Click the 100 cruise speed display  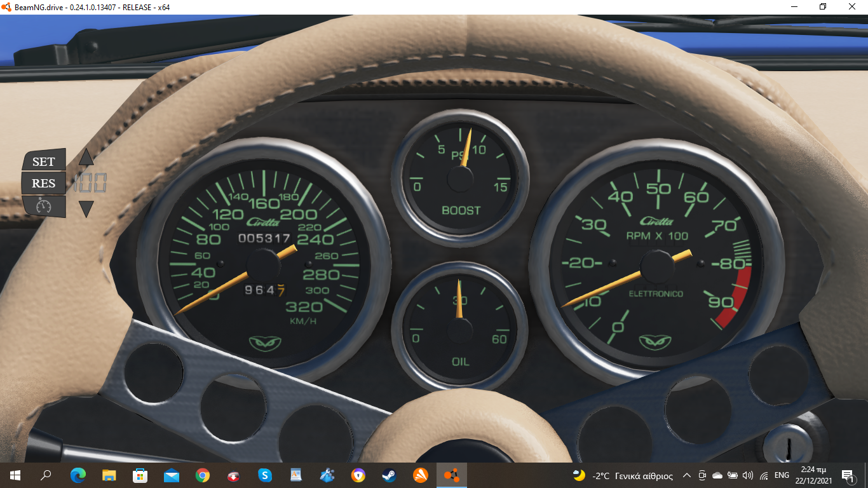90,183
